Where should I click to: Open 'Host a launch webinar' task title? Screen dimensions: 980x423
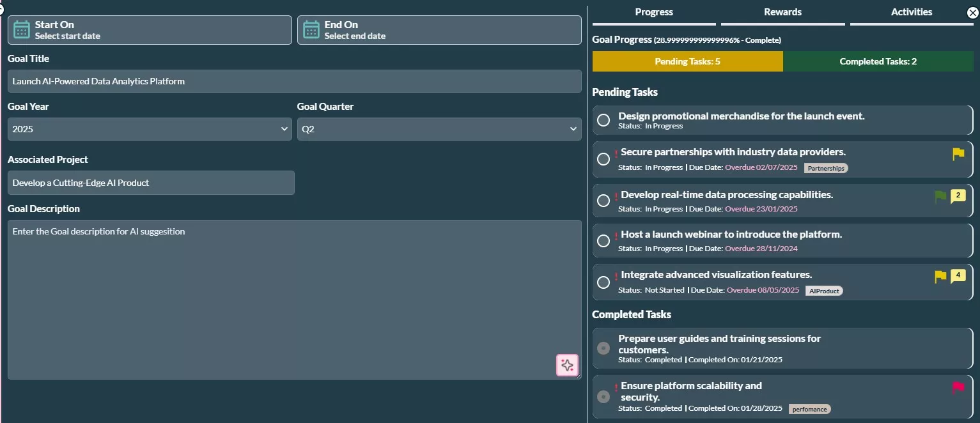(x=731, y=235)
